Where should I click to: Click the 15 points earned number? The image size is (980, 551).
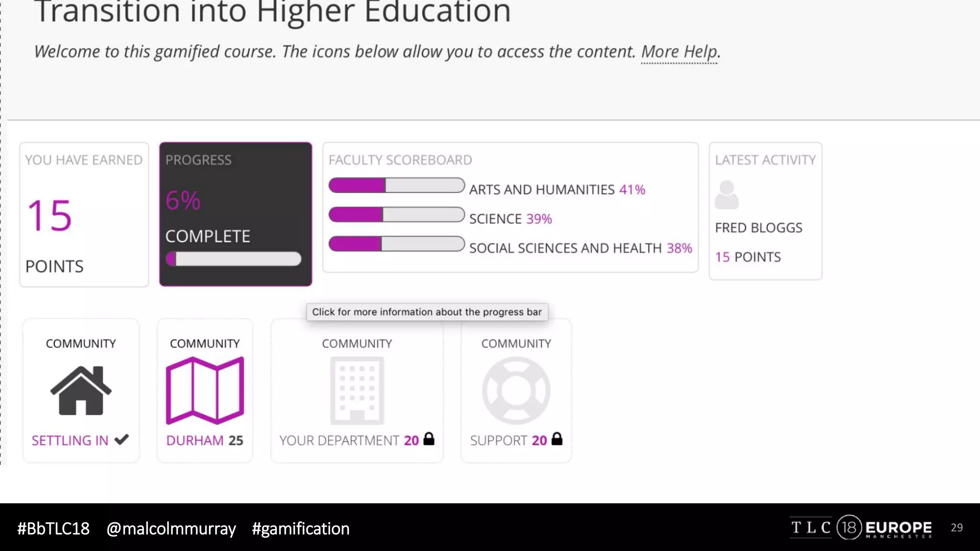point(50,216)
